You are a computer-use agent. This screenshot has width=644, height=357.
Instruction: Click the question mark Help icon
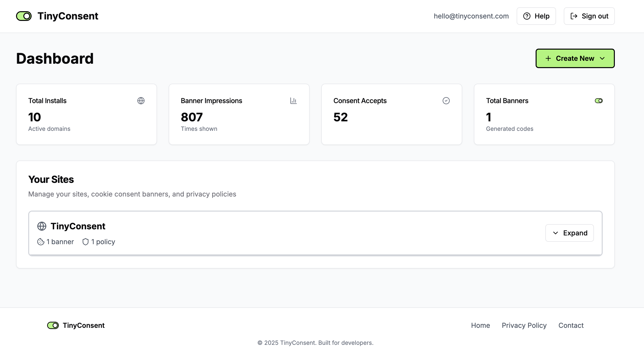(x=527, y=16)
